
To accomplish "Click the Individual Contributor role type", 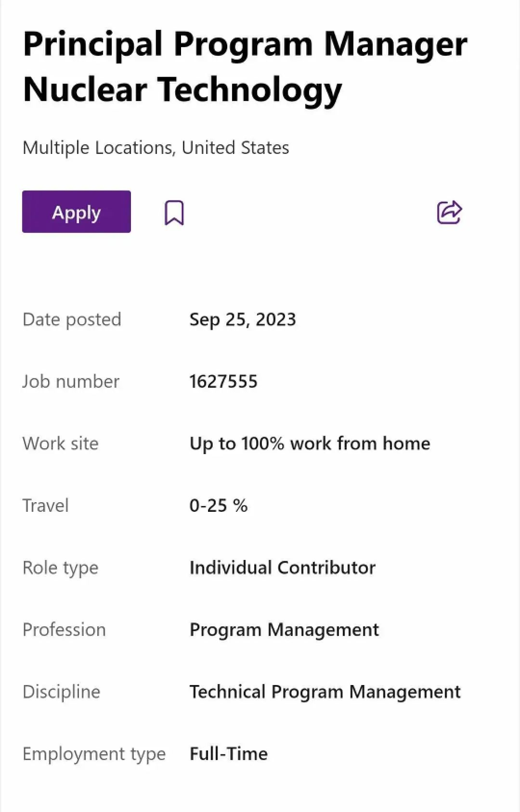I will click(x=283, y=568).
